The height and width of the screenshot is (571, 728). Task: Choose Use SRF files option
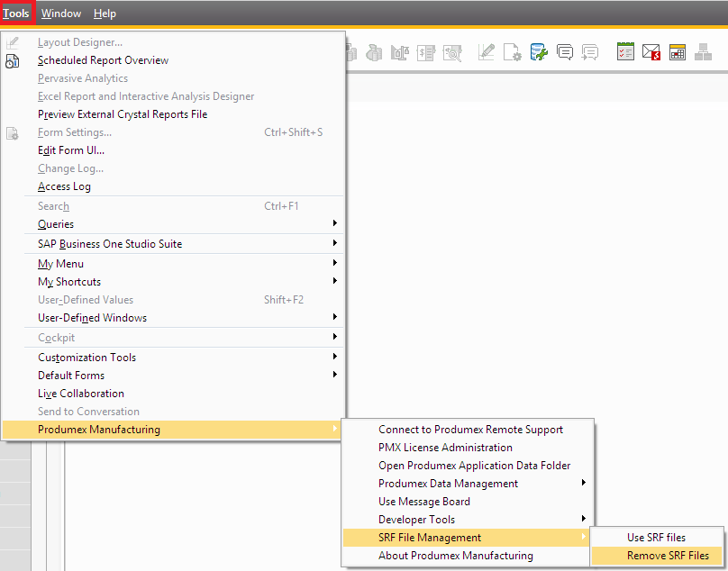point(656,538)
